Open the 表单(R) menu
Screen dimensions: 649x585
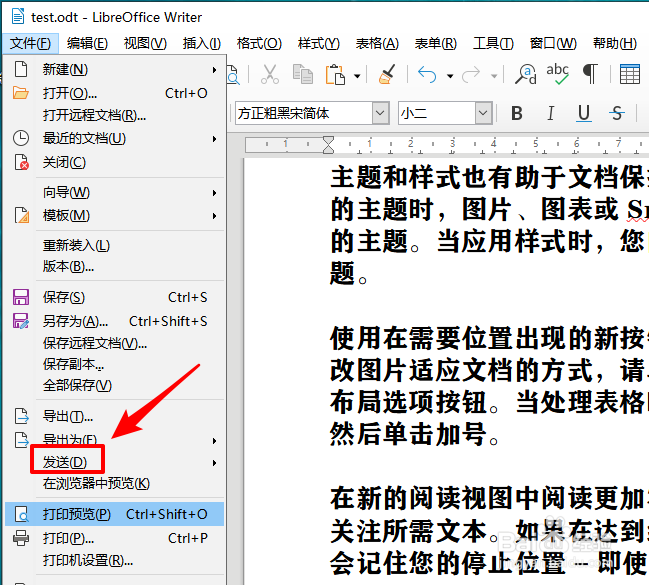435,43
